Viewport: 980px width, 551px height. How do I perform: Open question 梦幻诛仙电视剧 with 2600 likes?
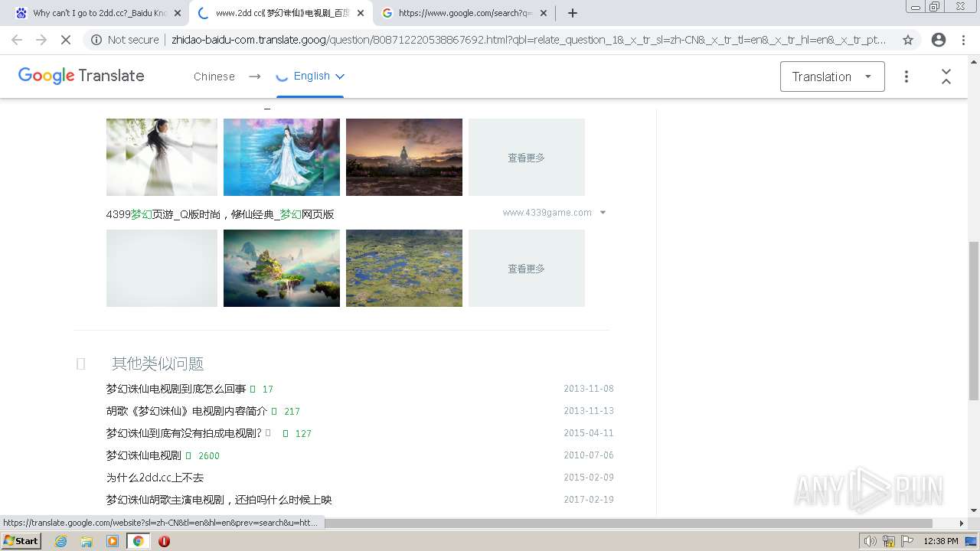pos(143,455)
